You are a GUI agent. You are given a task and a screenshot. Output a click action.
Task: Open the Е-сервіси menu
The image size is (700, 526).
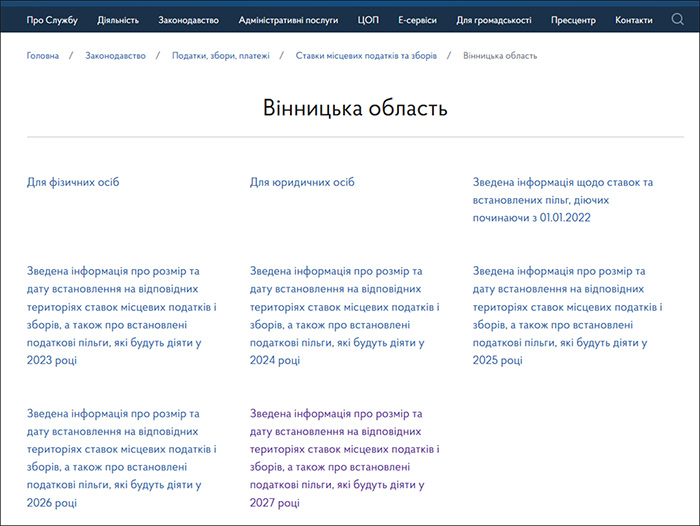(x=417, y=20)
